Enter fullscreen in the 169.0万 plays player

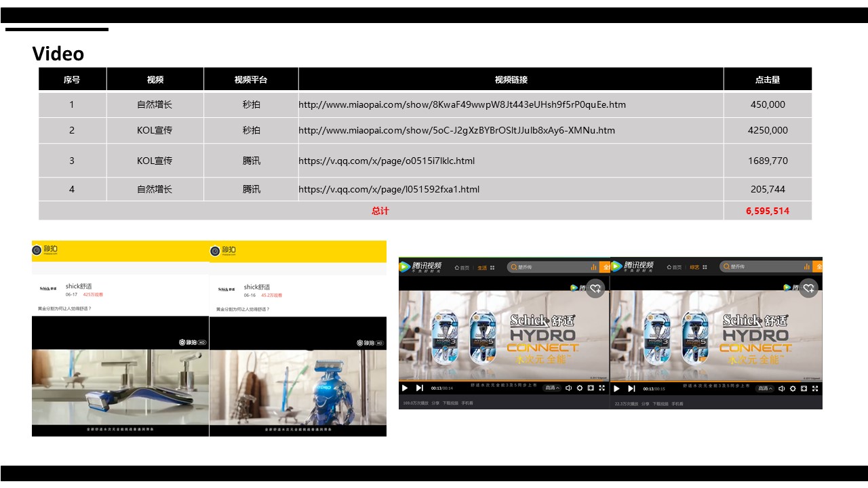coord(602,388)
